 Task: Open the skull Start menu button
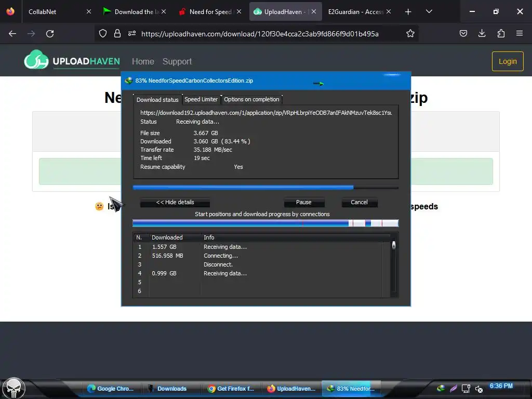point(14,389)
